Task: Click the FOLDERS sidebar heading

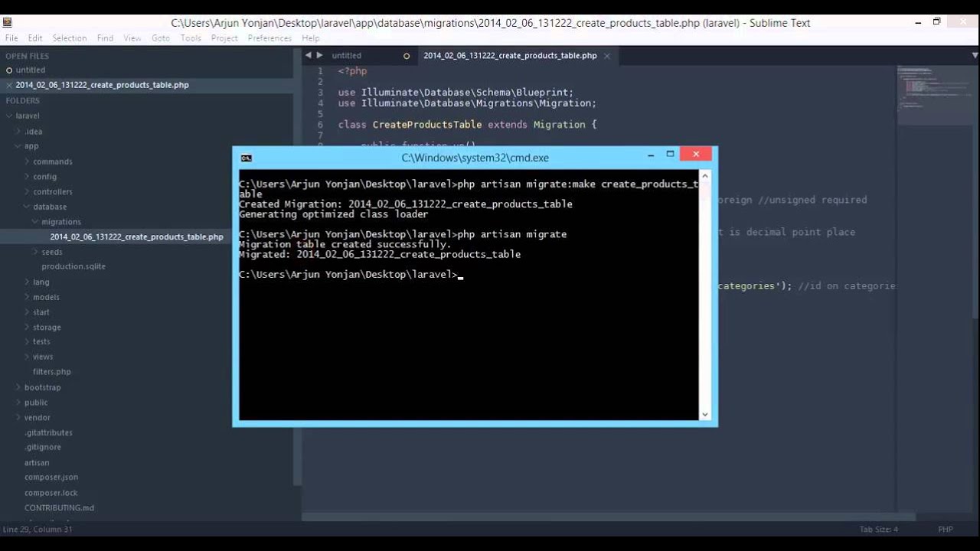Action: [x=22, y=100]
